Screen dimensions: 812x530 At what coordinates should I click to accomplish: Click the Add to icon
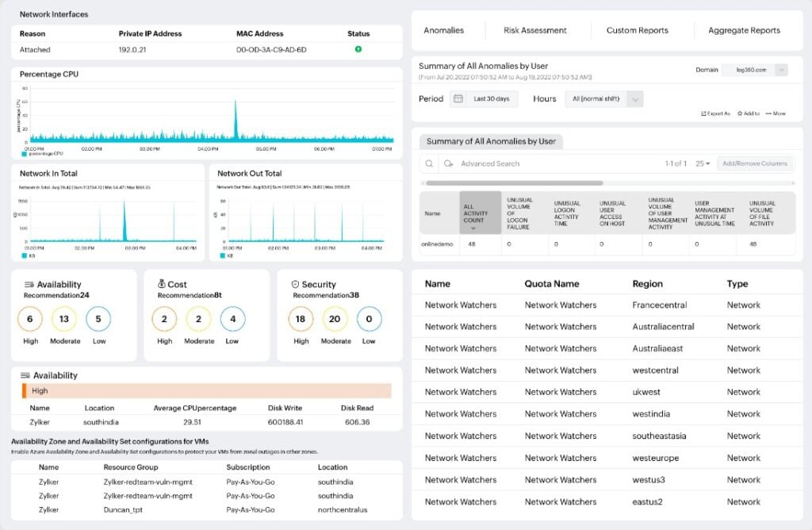click(740, 113)
